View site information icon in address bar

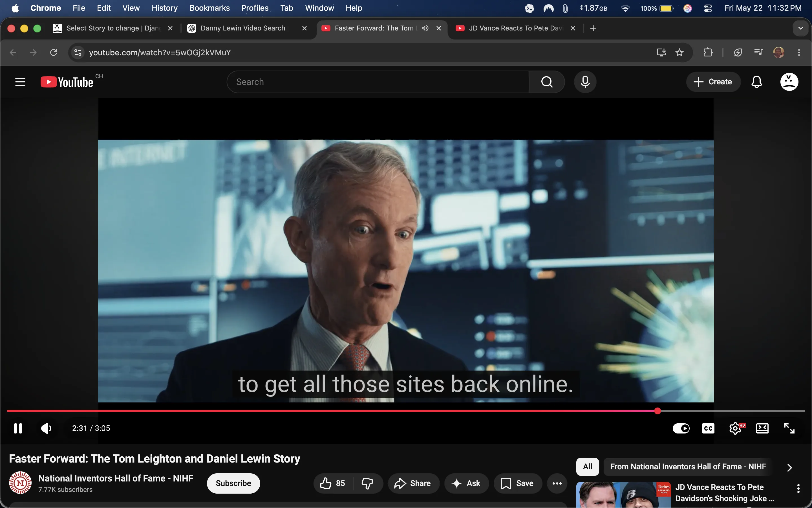[78, 52]
